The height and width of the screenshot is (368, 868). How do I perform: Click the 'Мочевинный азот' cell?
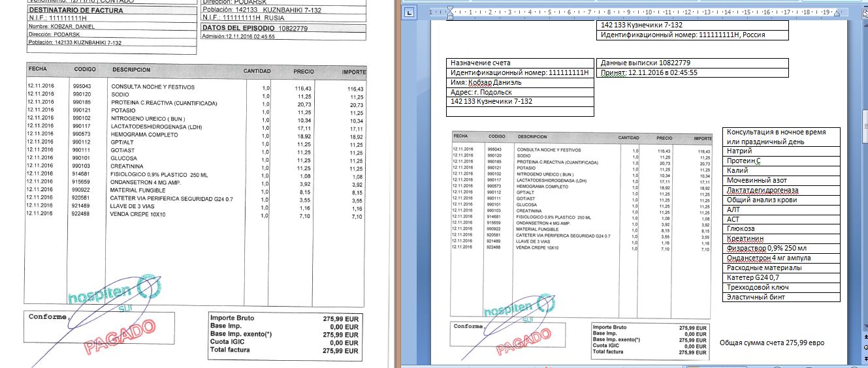(x=782, y=180)
